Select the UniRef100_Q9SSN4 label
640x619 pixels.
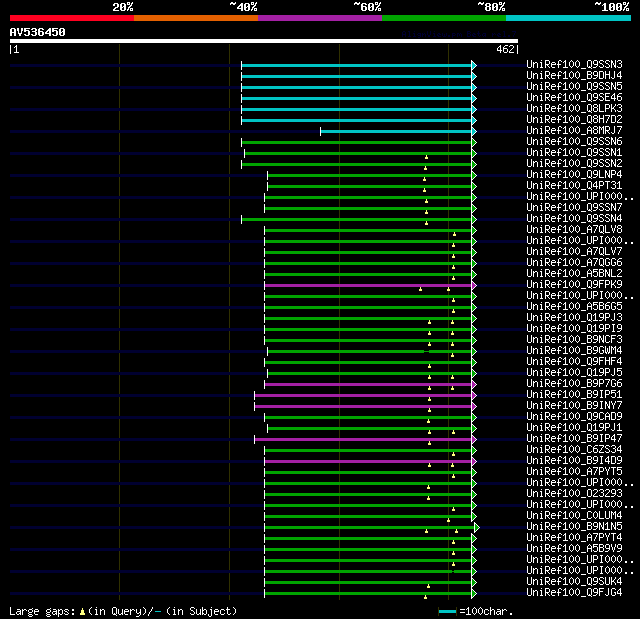574,219
